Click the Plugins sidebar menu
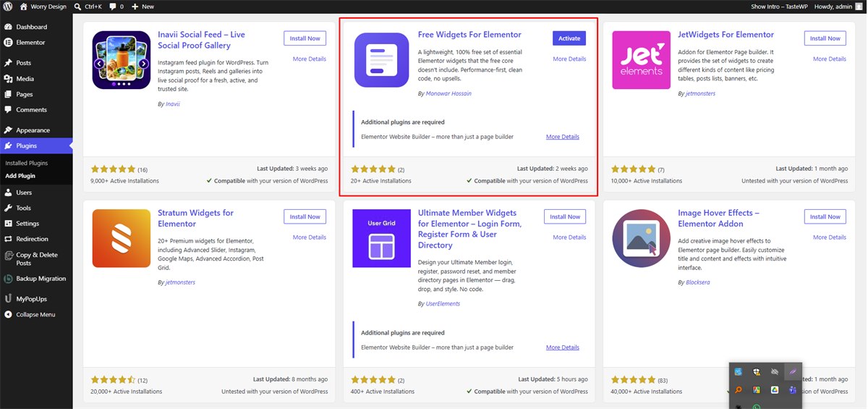The image size is (868, 409). point(36,146)
